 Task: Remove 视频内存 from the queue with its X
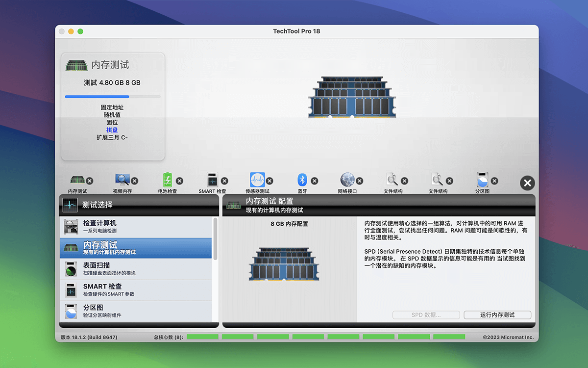(134, 181)
